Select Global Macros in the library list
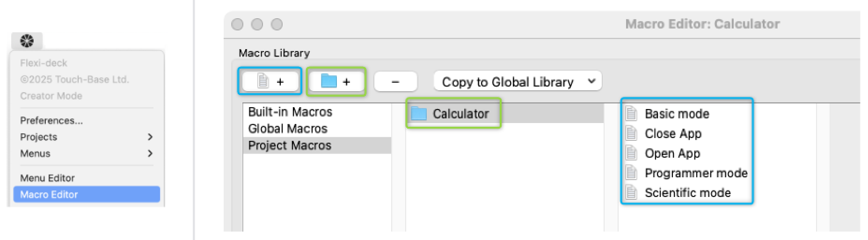The image size is (868, 240). click(x=288, y=129)
